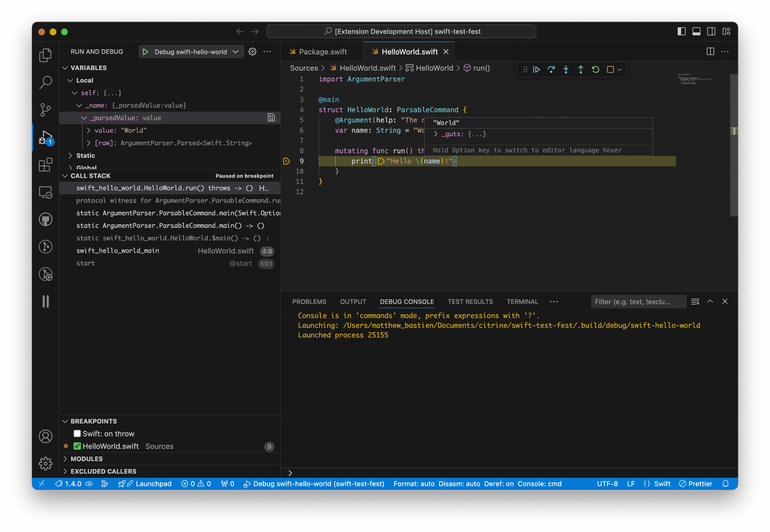Go back with navigation arrow
The width and height of the screenshot is (770, 532).
pos(240,31)
